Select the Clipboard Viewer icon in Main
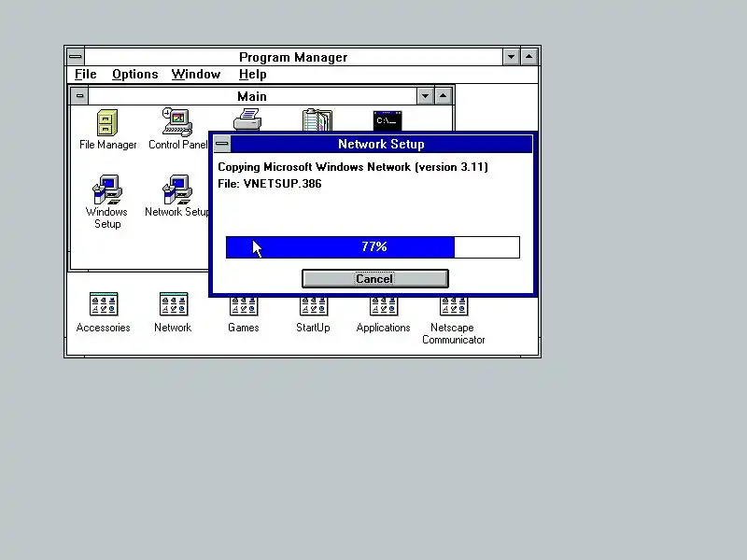This screenshot has width=747, height=560. point(317,120)
